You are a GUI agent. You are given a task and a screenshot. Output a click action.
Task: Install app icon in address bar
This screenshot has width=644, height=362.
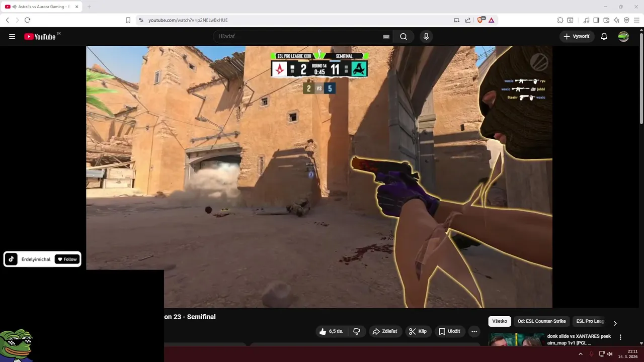[456, 20]
